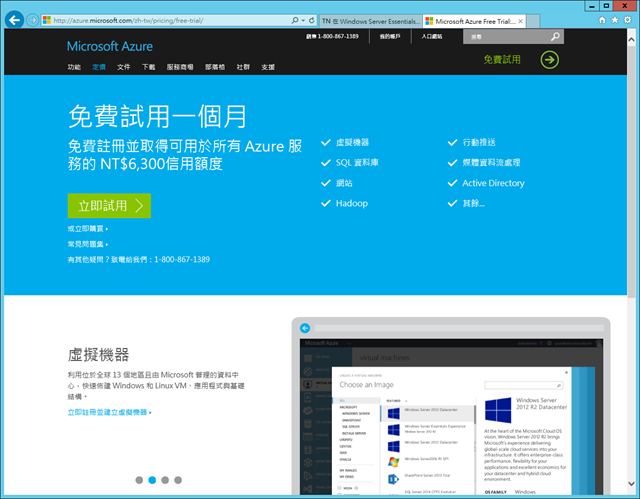Click the 立即註冊並建立虛擬機器 link

pos(109,413)
